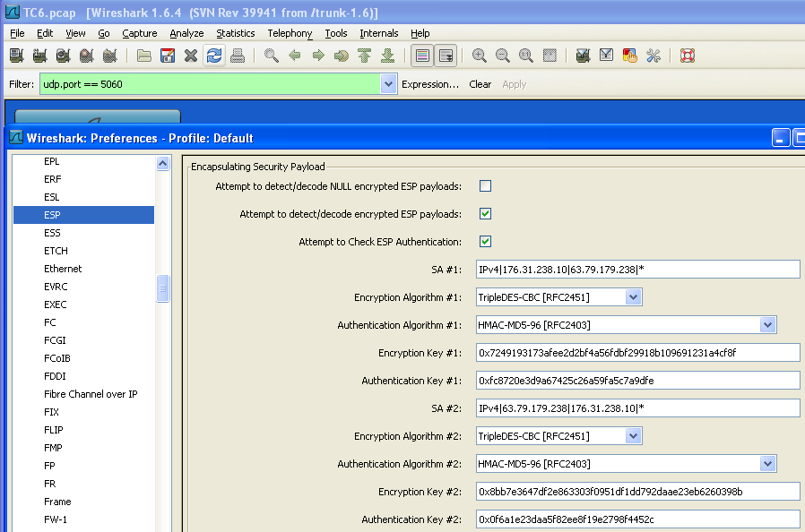Clear the display filter
This screenshot has height=532, width=805.
[x=480, y=84]
